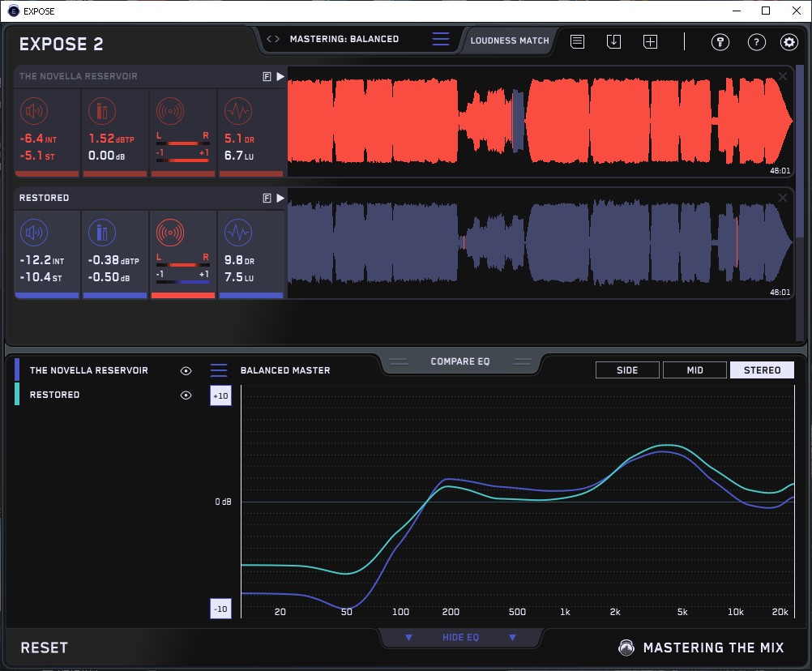This screenshot has width=812, height=671.
Task: Open the Mastering The Mix logo link
Action: point(701,647)
